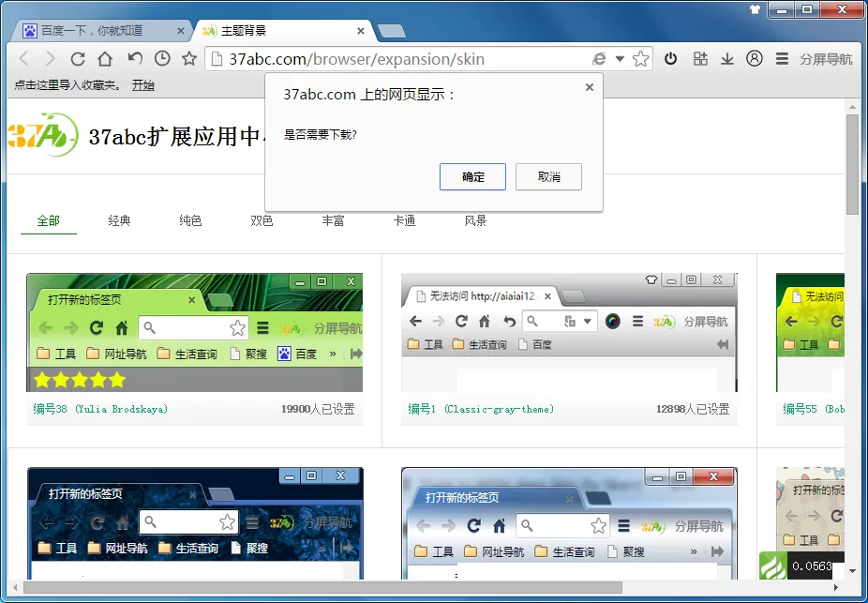Open a new tab button

[392, 31]
